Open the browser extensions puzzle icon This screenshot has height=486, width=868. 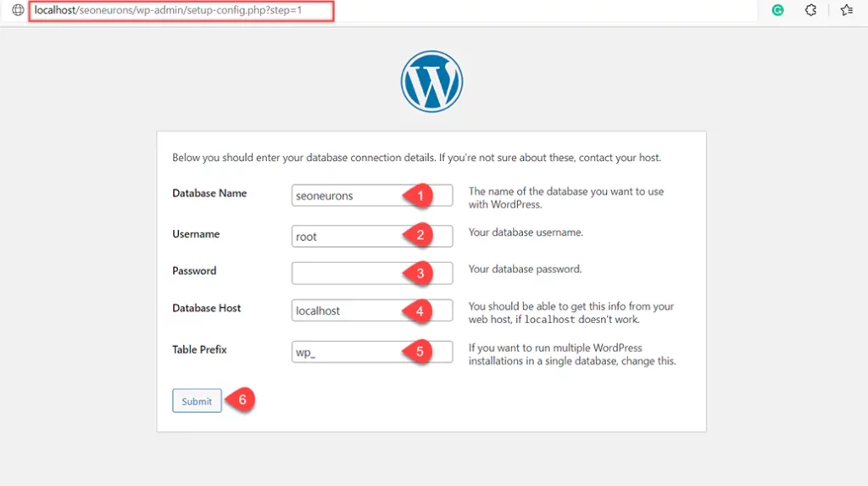coord(810,10)
